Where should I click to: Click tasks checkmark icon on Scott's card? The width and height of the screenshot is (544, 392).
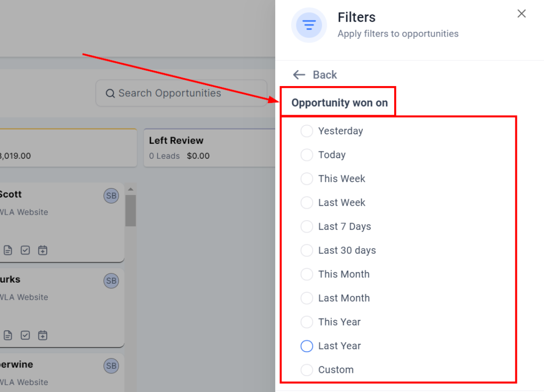point(25,250)
